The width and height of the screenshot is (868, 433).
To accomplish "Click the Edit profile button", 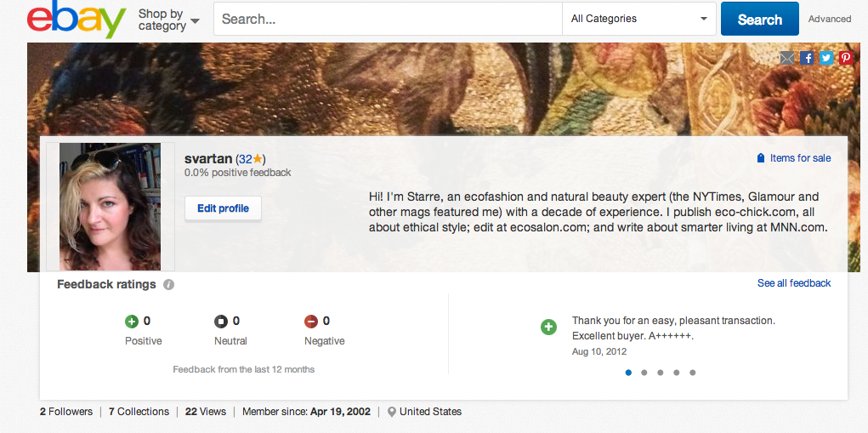I will [x=223, y=208].
